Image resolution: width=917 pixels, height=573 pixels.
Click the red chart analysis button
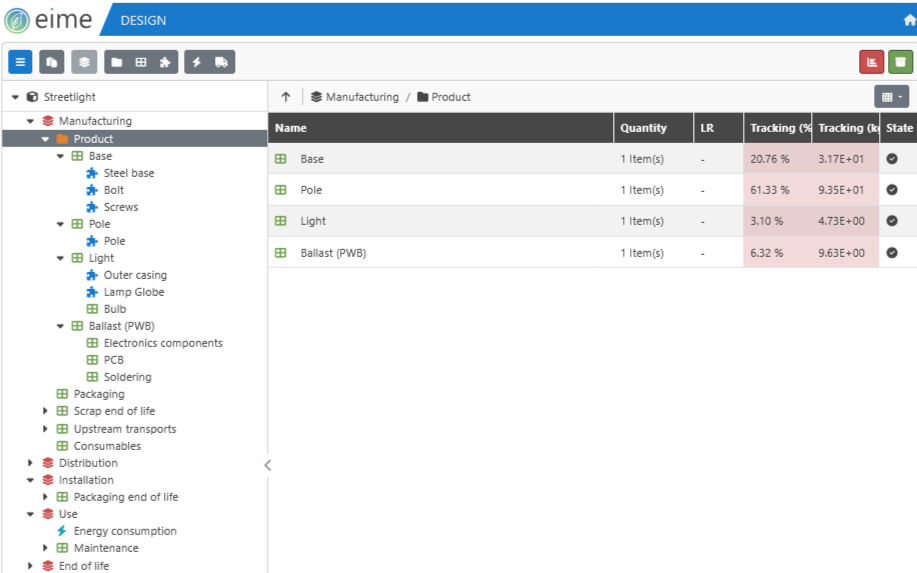871,62
